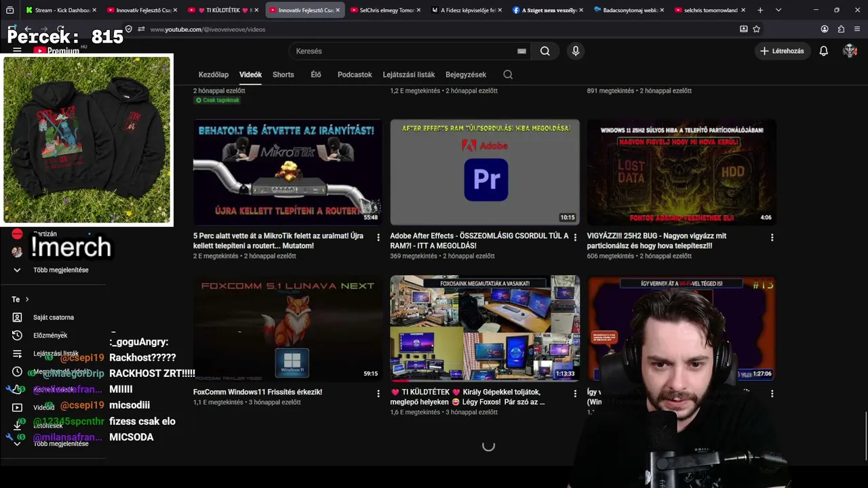Open the VIGYÁZZ!!! 25H2 BUG video title
Image resolution: width=868 pixels, height=488 pixels.
(x=656, y=241)
